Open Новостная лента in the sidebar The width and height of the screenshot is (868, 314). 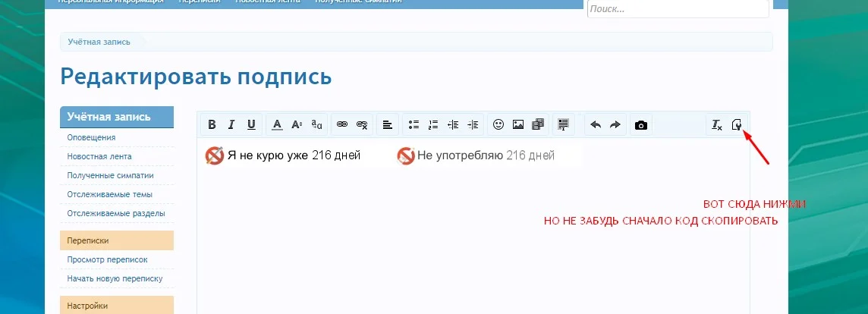pyautogui.click(x=99, y=156)
